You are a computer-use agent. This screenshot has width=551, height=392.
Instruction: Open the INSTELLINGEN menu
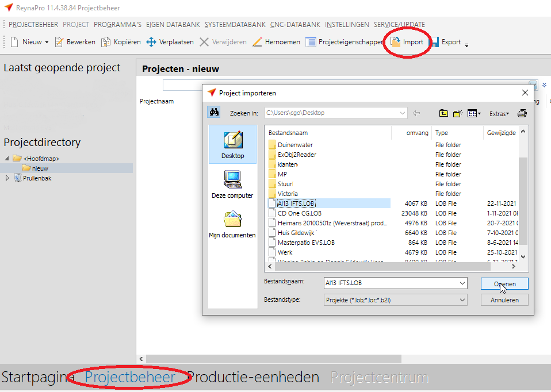[x=347, y=25]
